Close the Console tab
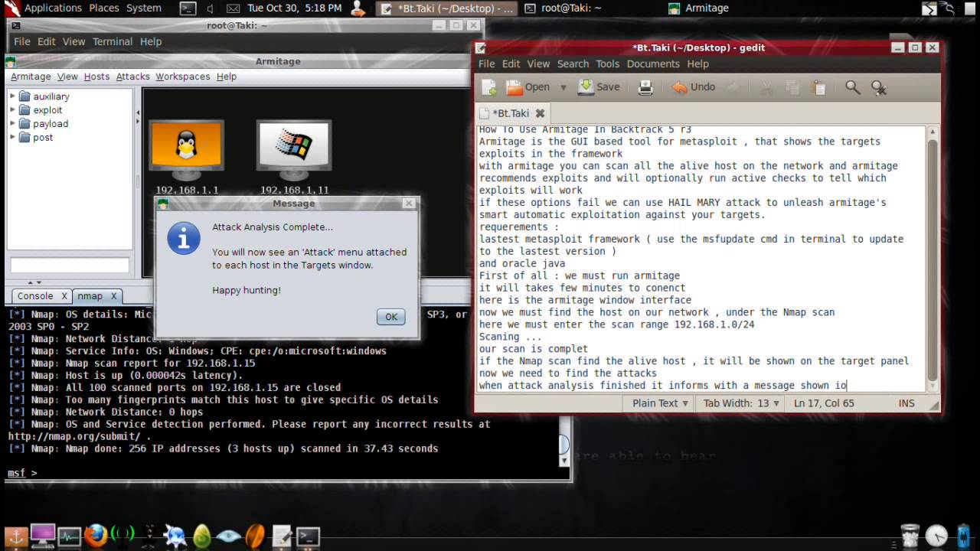 [64, 296]
